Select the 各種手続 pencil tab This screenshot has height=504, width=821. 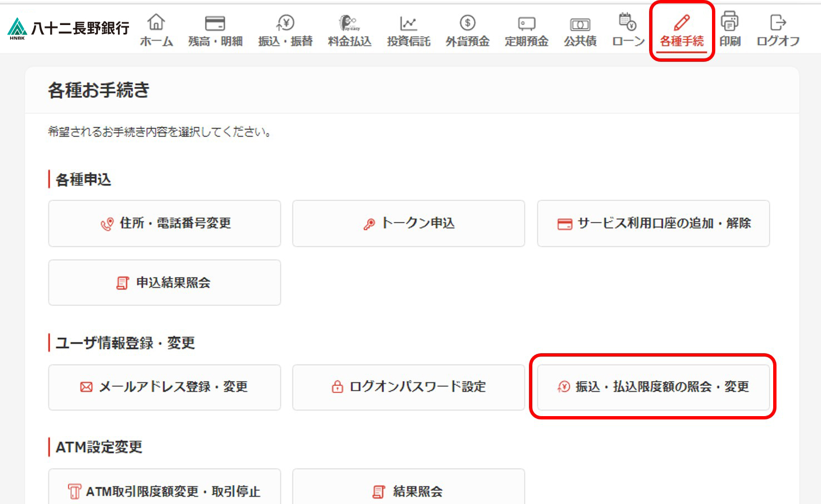pyautogui.click(x=681, y=23)
